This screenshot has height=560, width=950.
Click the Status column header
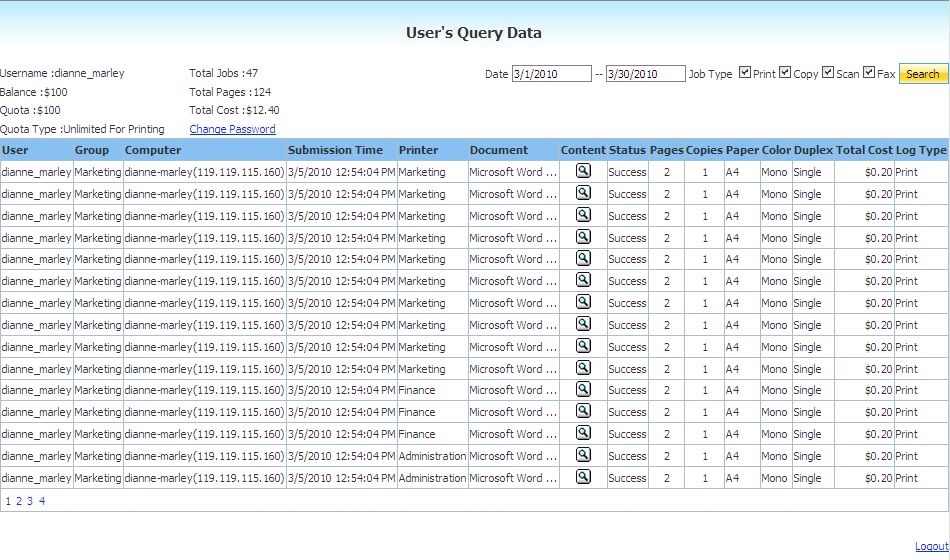[x=627, y=150]
